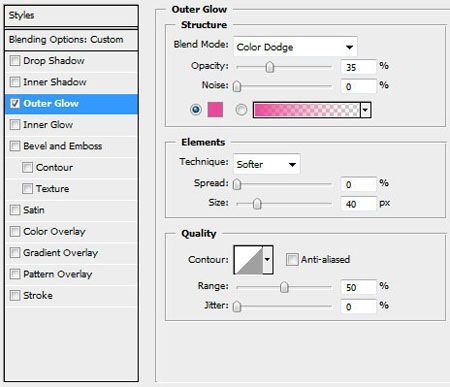The height and width of the screenshot is (387, 450).
Task: Enable the Inner Shadow checkbox
Action: [x=15, y=82]
